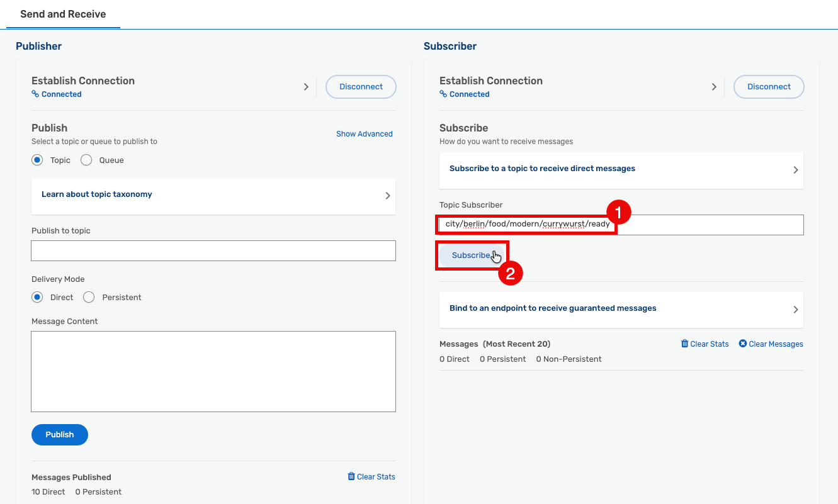838x504 pixels.
Task: Expand Publisher Establish Connection chevron
Action: pos(306,87)
